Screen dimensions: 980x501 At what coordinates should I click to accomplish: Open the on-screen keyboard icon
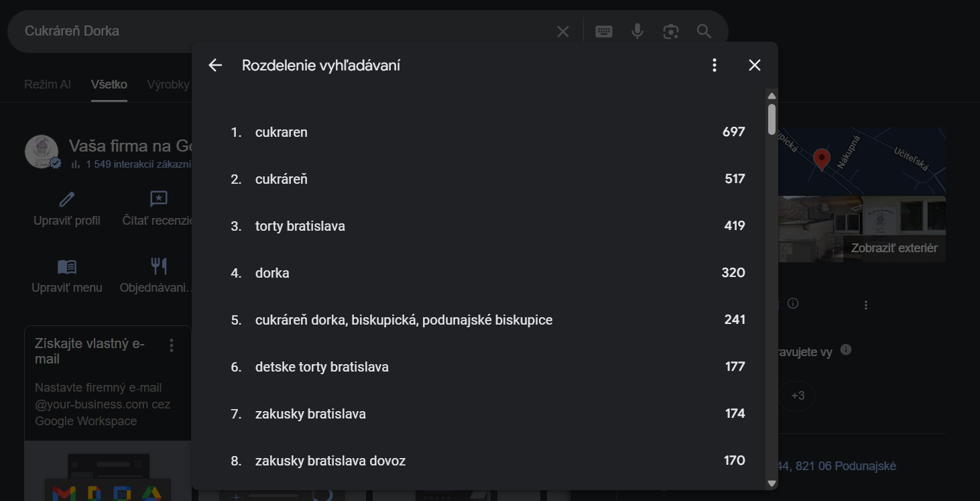[604, 32]
